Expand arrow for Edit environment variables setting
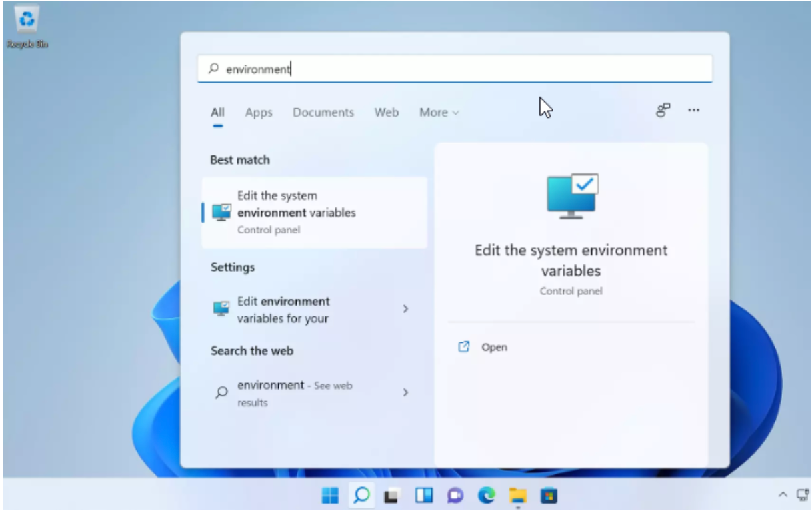This screenshot has width=812, height=511. click(405, 309)
